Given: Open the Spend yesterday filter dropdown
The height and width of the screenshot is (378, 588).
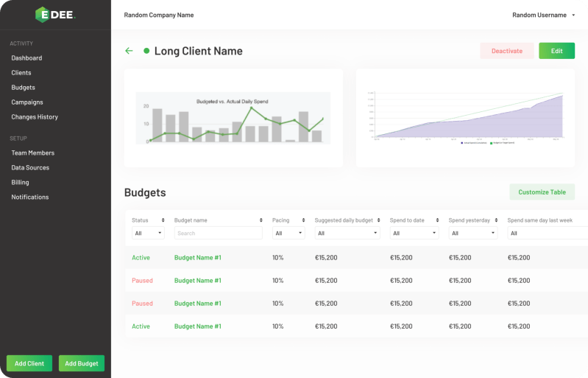Looking at the screenshot, I should (x=473, y=233).
